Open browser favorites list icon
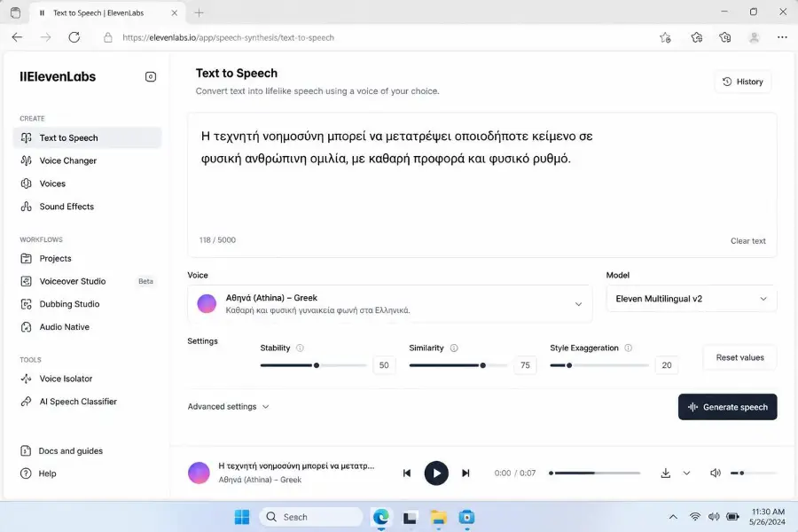Viewport: 798px width, 532px height. pos(697,37)
